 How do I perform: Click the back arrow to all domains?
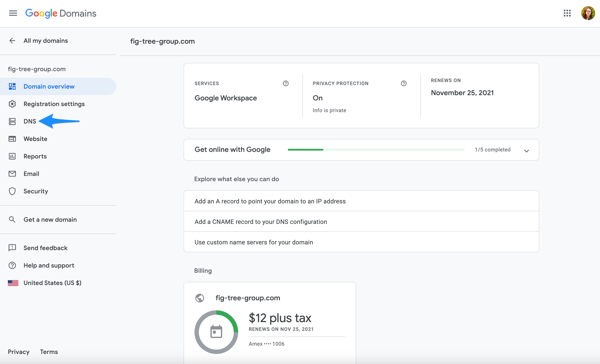[x=12, y=41]
